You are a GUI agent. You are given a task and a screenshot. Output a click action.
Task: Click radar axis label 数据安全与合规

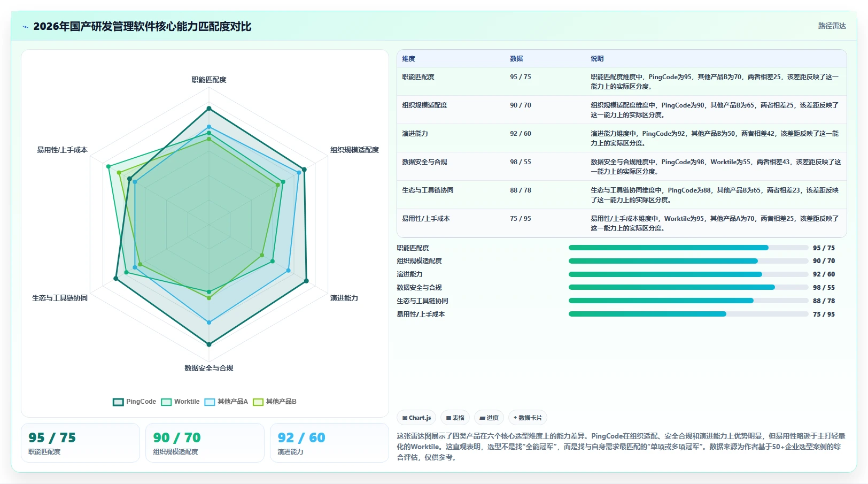(209, 368)
